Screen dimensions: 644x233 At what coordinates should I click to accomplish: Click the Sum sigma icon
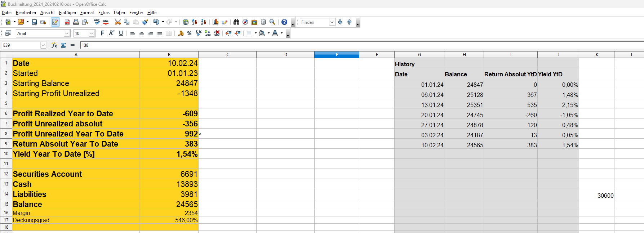click(63, 45)
